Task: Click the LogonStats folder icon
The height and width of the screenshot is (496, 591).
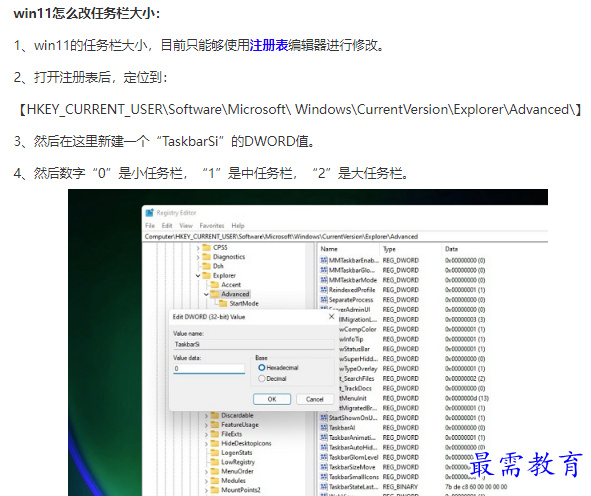Action: (x=215, y=452)
